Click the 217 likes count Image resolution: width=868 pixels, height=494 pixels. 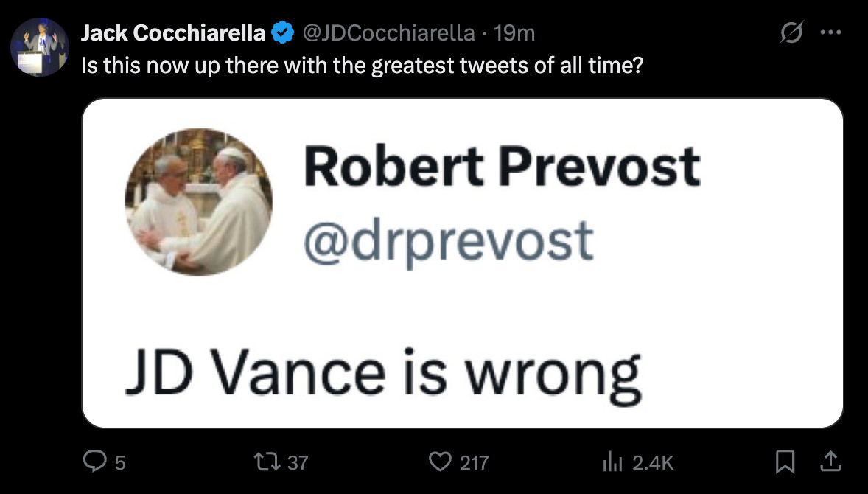tap(475, 462)
